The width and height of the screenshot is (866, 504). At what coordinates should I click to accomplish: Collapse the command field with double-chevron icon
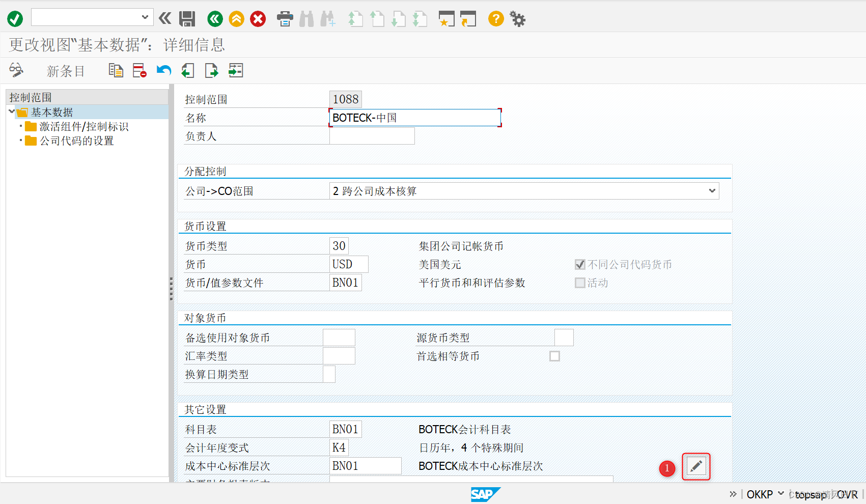[165, 19]
